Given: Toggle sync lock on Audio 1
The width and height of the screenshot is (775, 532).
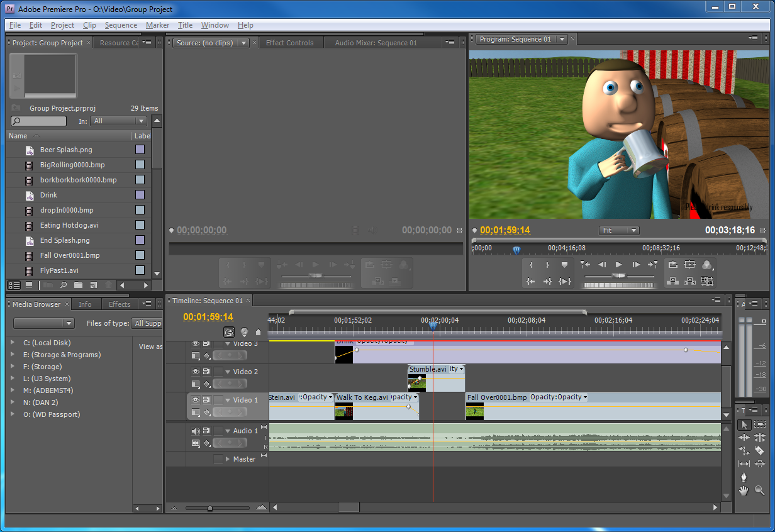Looking at the screenshot, I should 206,431.
